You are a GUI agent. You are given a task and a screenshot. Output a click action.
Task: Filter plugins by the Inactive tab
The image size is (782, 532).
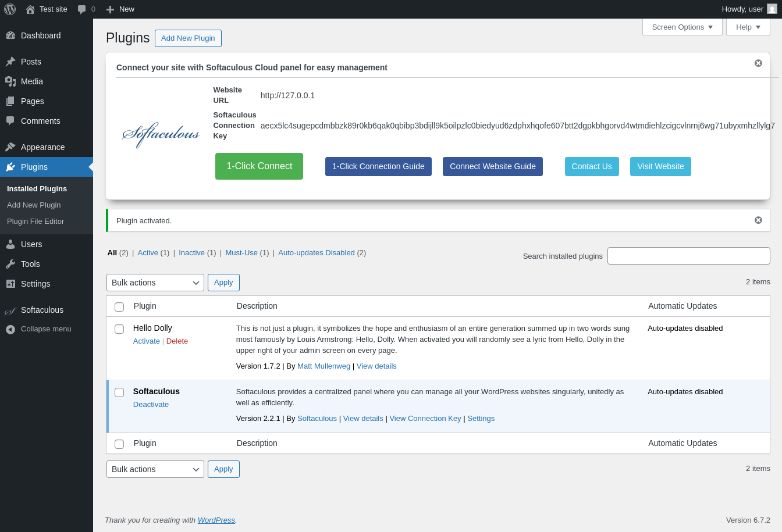click(x=191, y=252)
